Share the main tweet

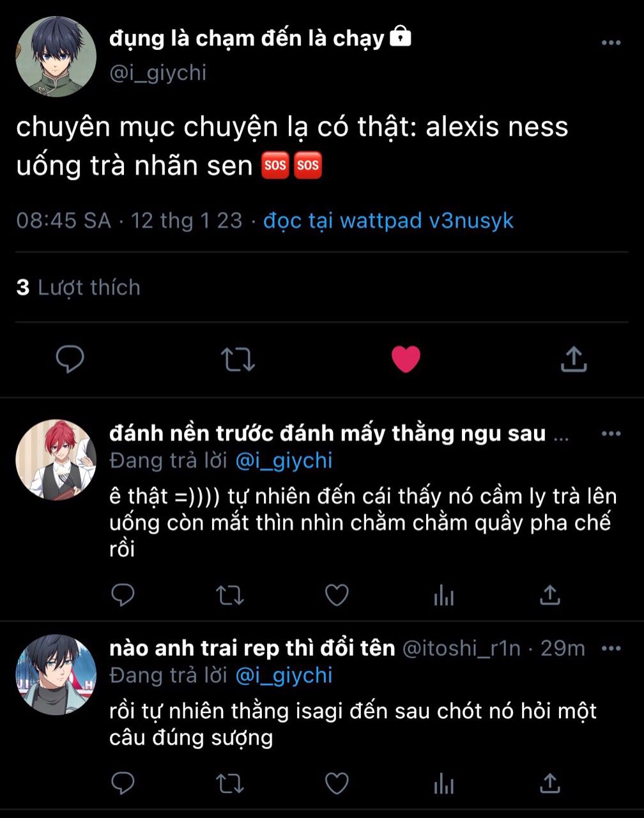[574, 359]
